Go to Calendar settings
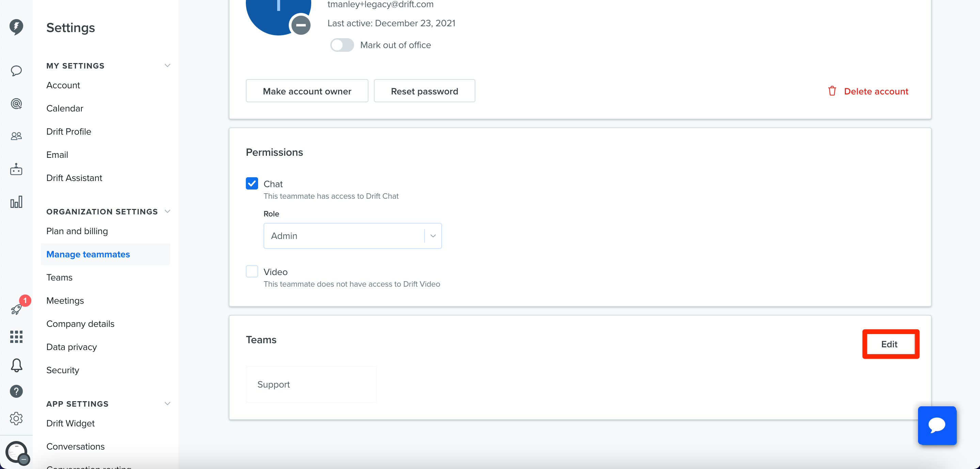Viewport: 980px width, 469px height. (65, 108)
